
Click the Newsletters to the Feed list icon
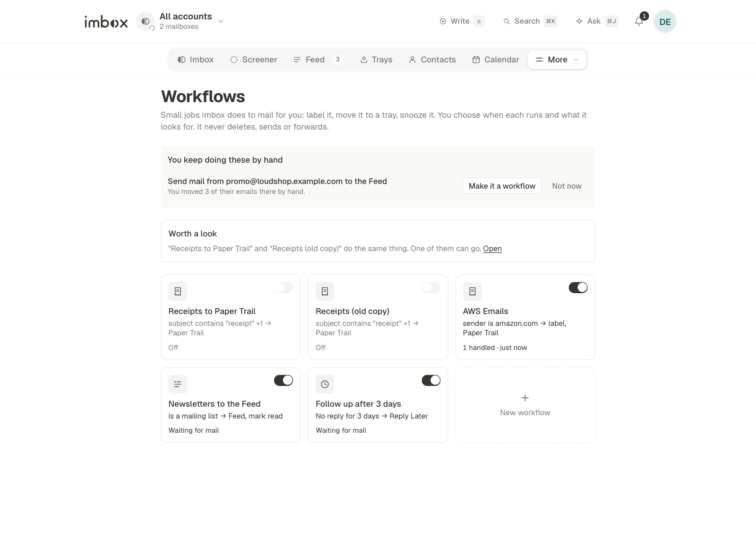pyautogui.click(x=178, y=384)
